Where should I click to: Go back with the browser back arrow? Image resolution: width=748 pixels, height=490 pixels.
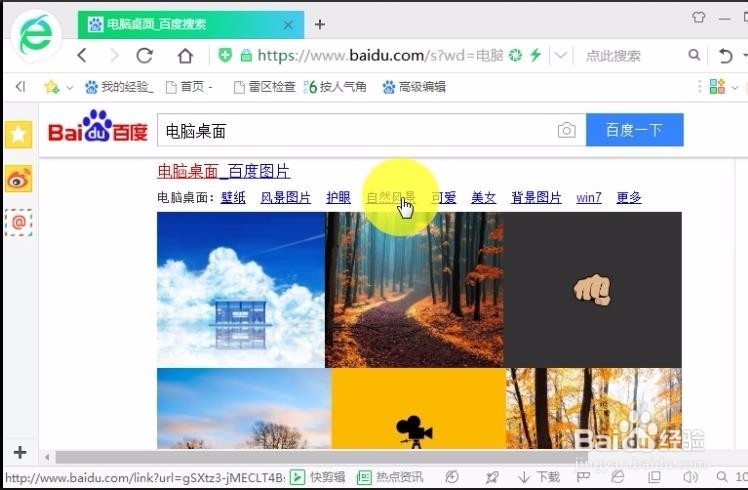82,55
